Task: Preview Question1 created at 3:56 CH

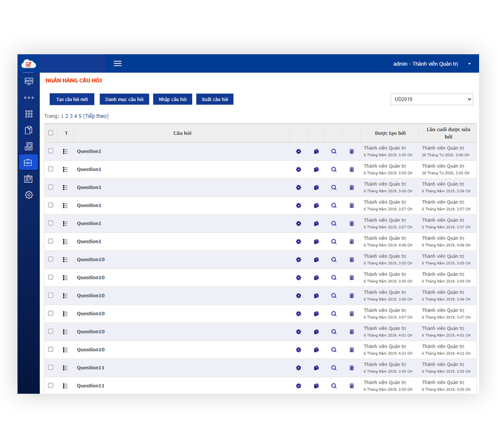Action: [334, 188]
